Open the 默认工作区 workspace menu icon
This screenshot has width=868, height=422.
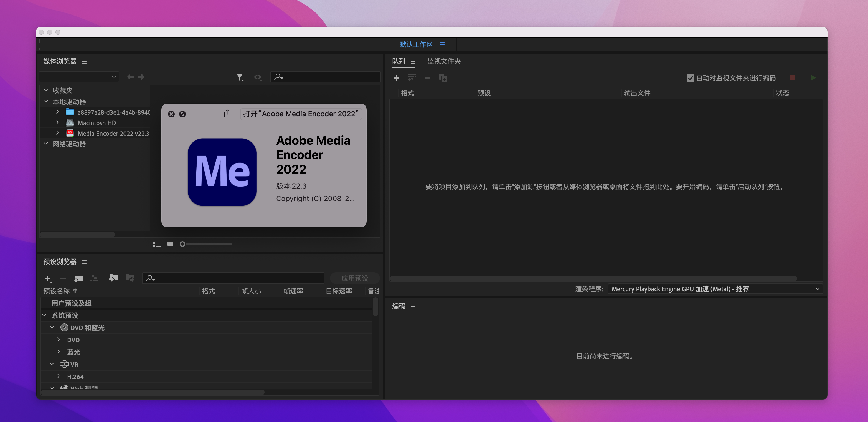pyautogui.click(x=442, y=44)
